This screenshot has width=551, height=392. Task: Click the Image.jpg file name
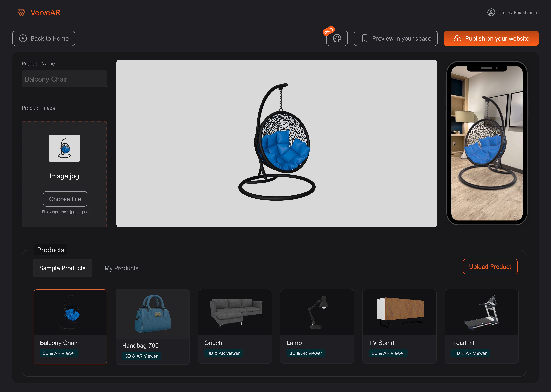pos(64,176)
